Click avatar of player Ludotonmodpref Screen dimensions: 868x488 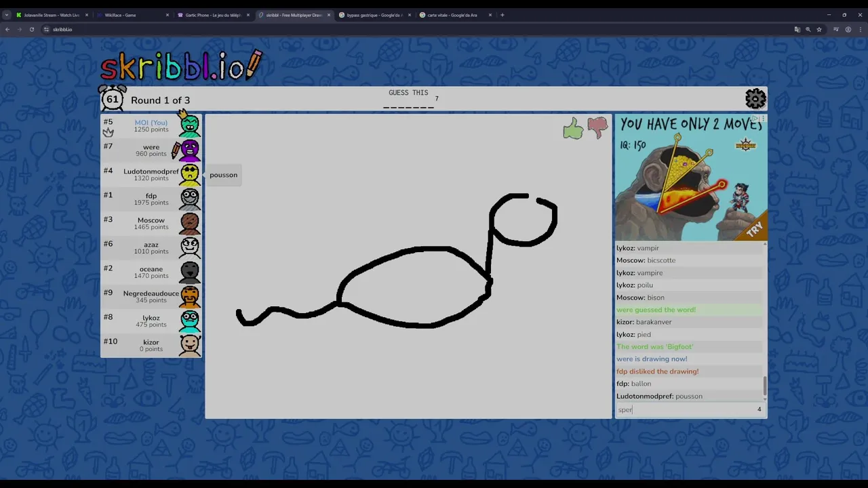click(190, 174)
